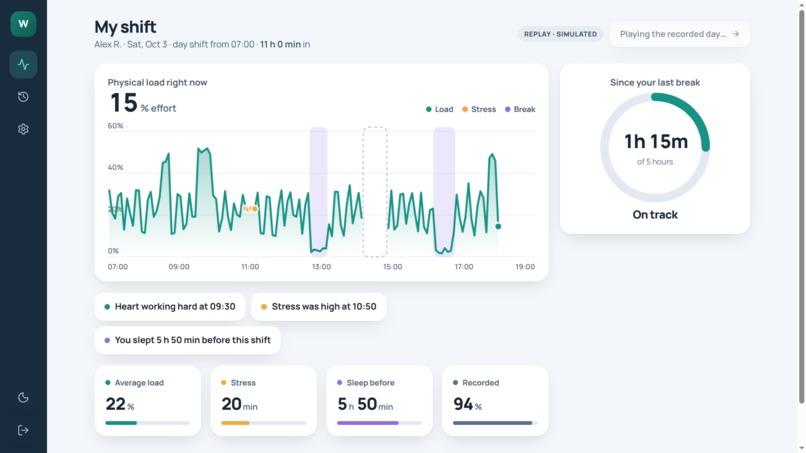Click the REPLAY · SIMULATED badge
This screenshot has width=806, height=453.
point(560,34)
